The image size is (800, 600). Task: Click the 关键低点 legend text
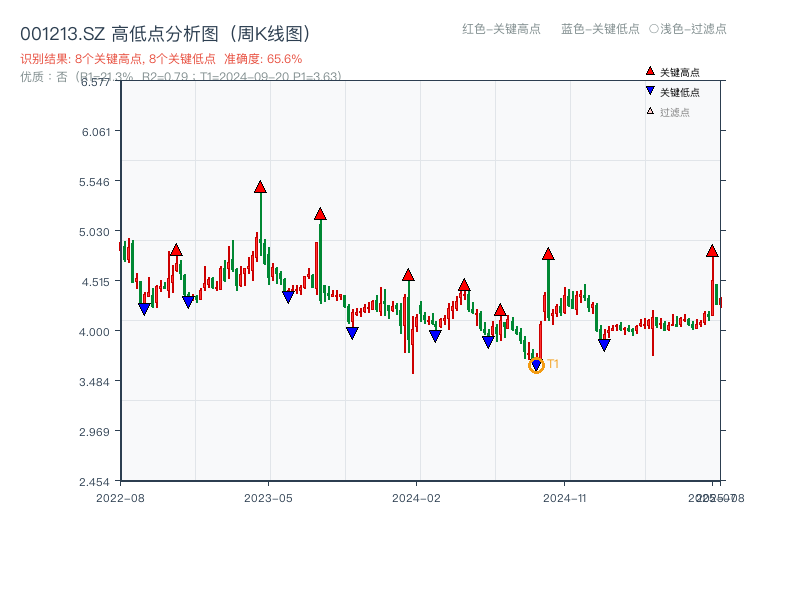pyautogui.click(x=680, y=92)
